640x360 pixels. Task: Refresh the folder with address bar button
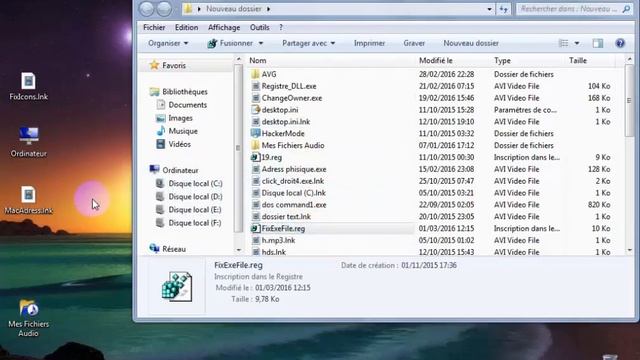(x=504, y=9)
